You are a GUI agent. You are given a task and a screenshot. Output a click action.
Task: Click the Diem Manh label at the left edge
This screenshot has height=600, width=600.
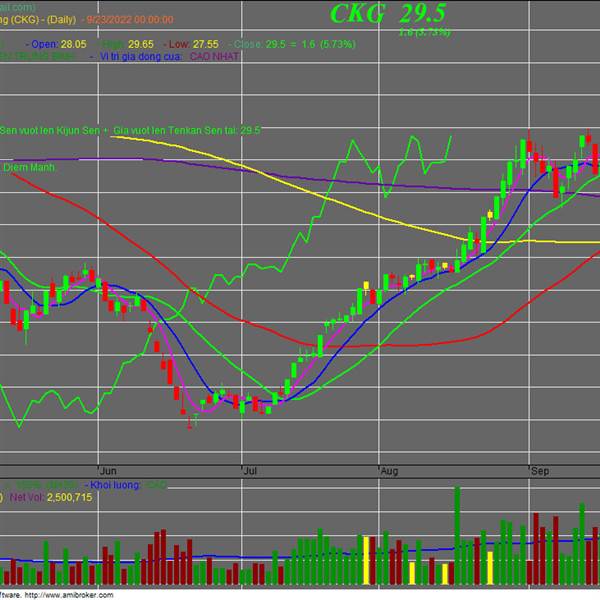(x=29, y=168)
